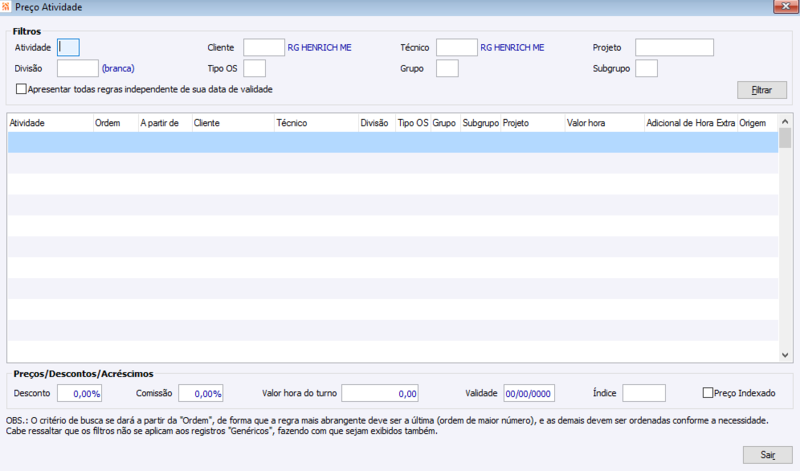Viewport: 800px width, 471px height.
Task: Click the Comissão percentage field
Action: (201, 393)
